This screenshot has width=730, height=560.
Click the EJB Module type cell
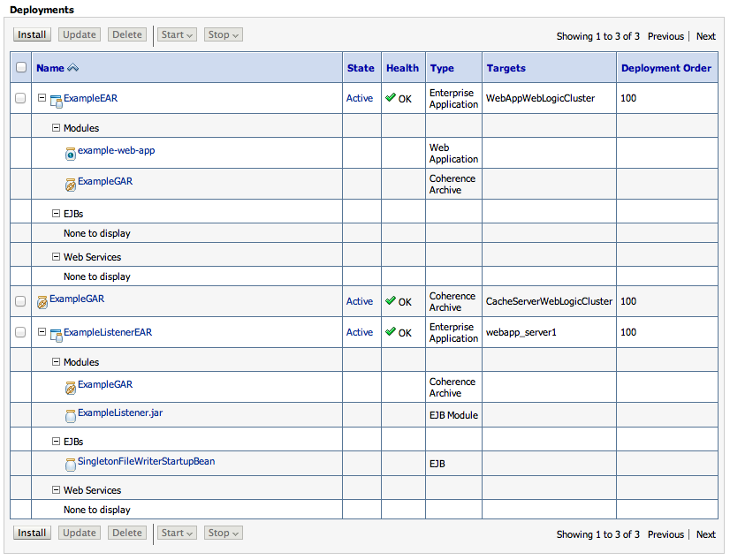click(x=453, y=415)
